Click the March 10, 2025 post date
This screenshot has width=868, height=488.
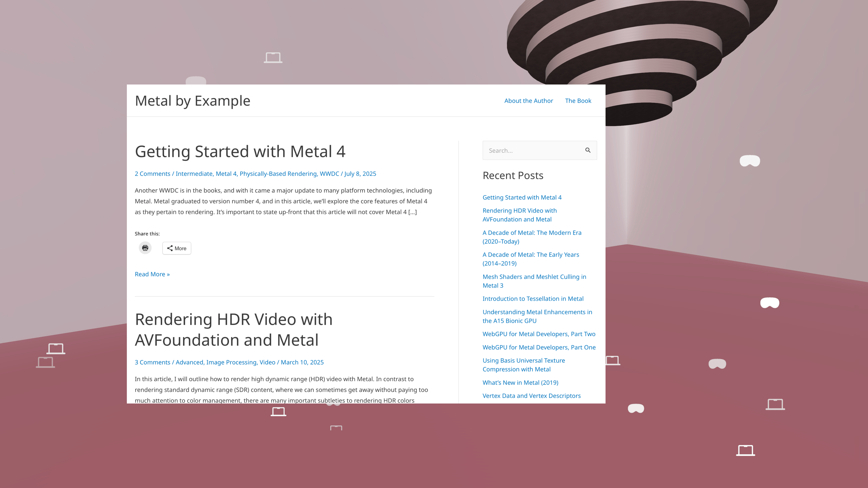pos(302,362)
